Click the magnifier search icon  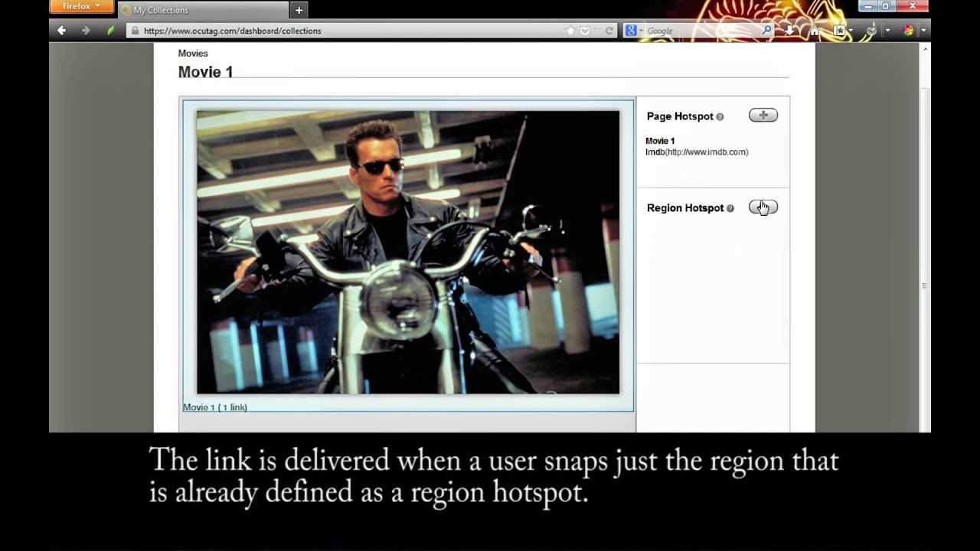pyautogui.click(x=767, y=31)
